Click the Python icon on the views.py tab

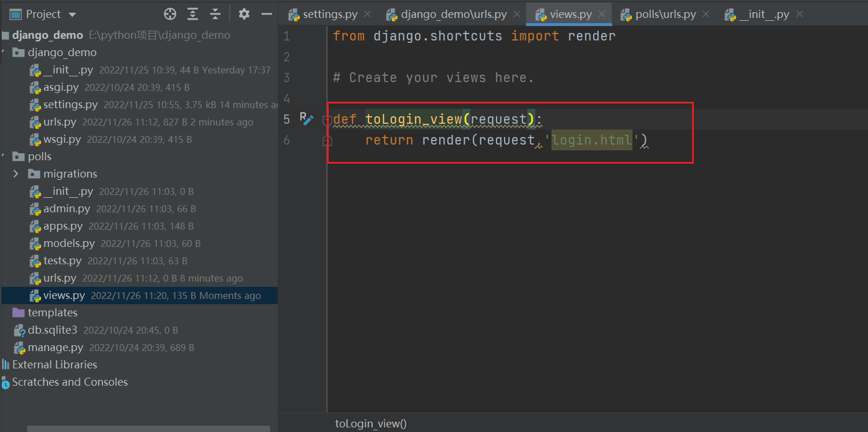541,15
